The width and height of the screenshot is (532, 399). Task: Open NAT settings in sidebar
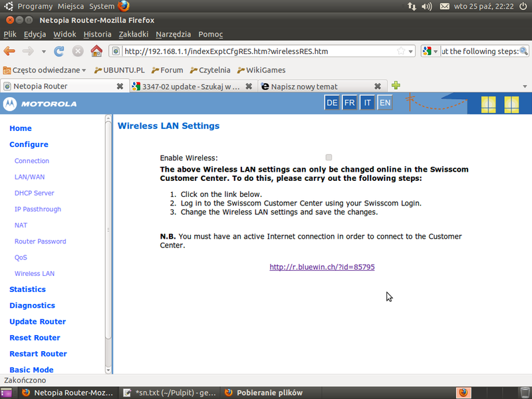(x=21, y=225)
